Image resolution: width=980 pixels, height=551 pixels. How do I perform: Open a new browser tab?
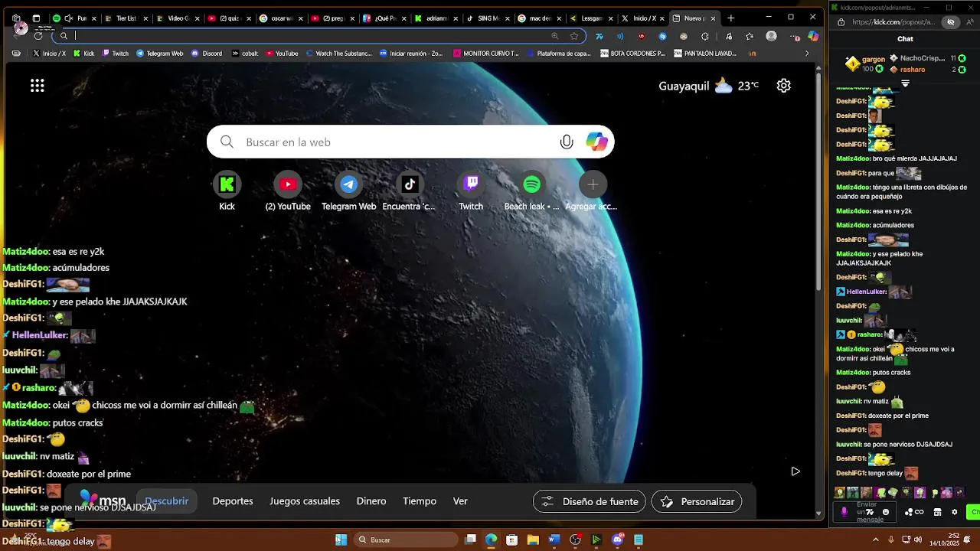coord(730,18)
